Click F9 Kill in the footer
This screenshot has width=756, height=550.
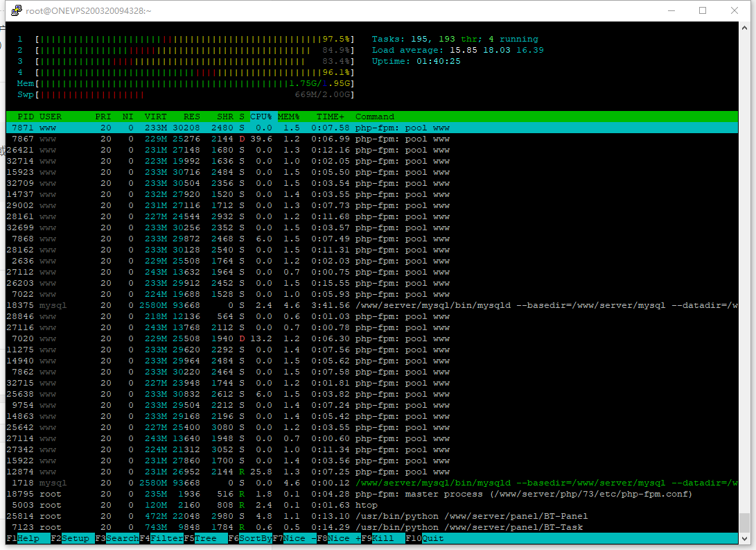(x=383, y=538)
